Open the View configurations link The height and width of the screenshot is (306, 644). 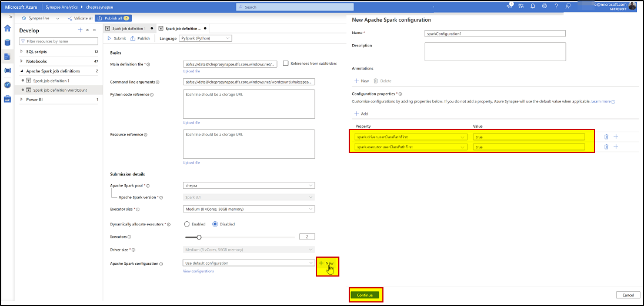point(198,271)
